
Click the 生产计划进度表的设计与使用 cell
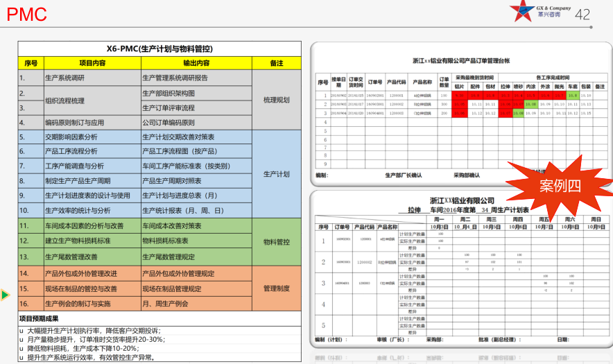coord(92,195)
